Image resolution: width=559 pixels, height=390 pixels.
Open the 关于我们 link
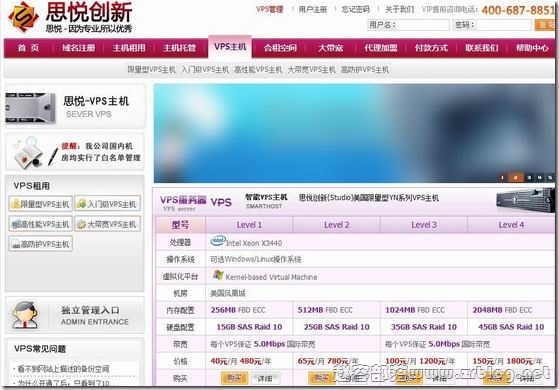coord(399,9)
